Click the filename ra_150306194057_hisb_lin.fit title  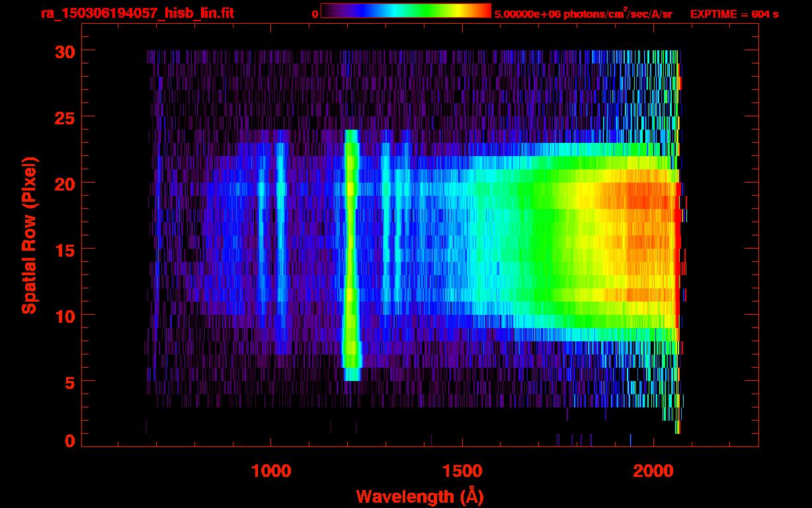click(x=137, y=13)
